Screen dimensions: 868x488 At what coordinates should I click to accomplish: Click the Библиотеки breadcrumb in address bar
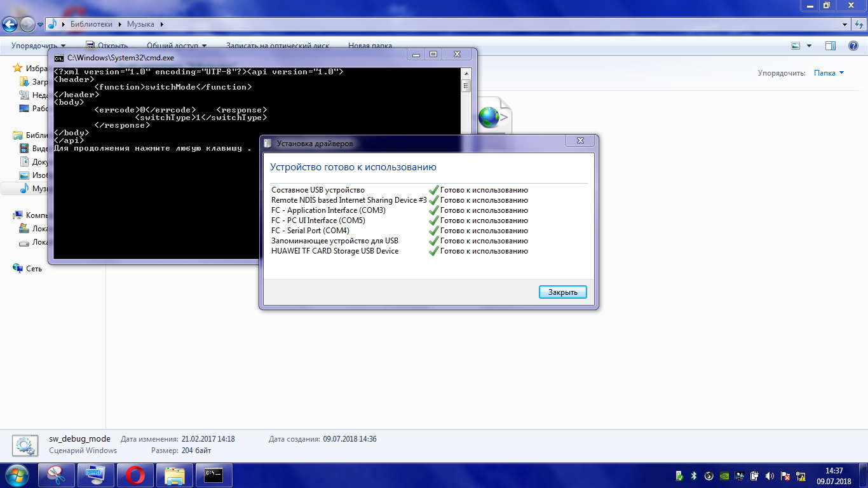(92, 24)
